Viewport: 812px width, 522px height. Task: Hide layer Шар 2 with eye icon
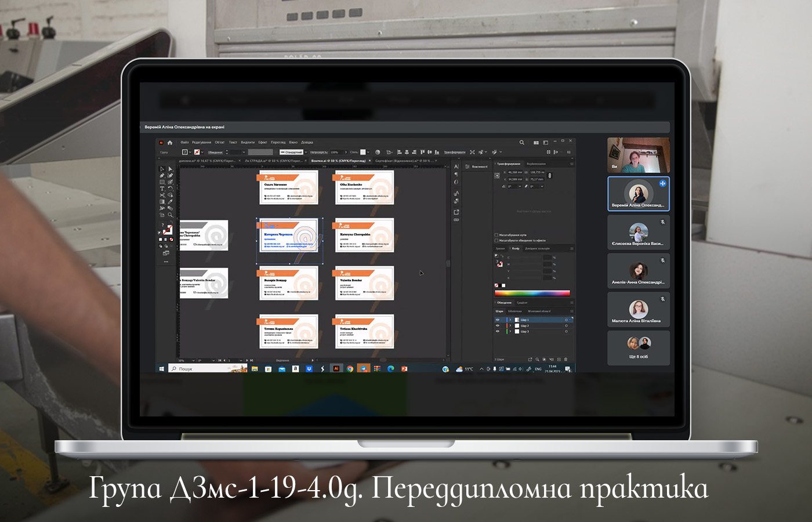pyautogui.click(x=498, y=325)
